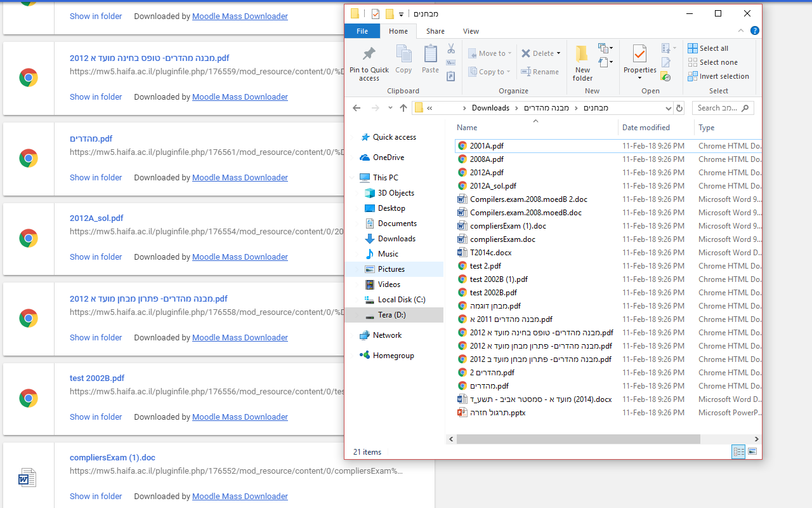This screenshot has width=812, height=508.
Task: Open the Easy access menu icon
Action: (605, 62)
